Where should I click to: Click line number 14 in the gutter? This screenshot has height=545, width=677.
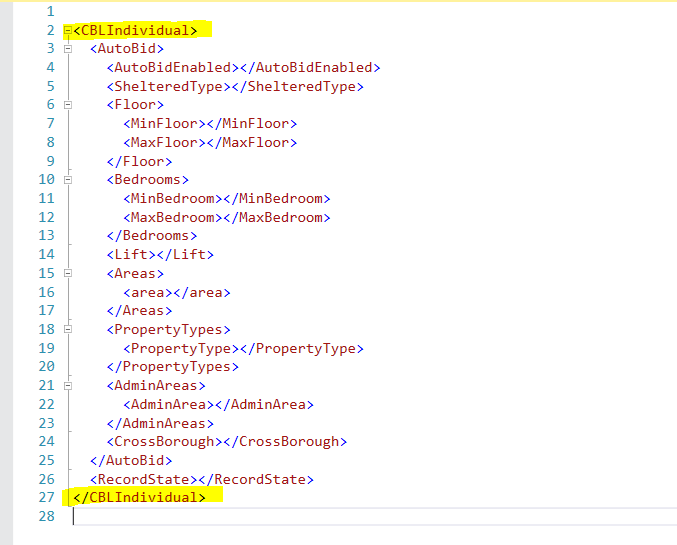(x=46, y=254)
